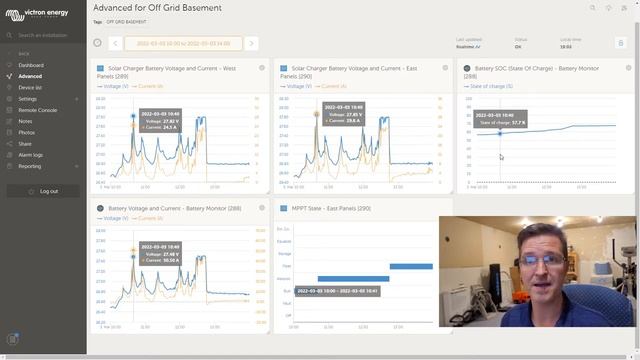
Task: Click the webcam video overlay thumbnail
Action: click(538, 271)
